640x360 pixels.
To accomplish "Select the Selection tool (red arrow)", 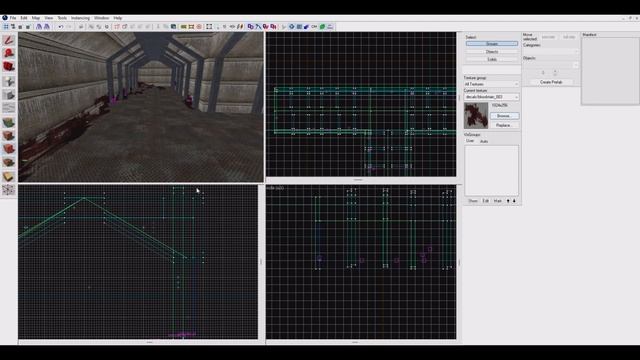I will [9, 40].
